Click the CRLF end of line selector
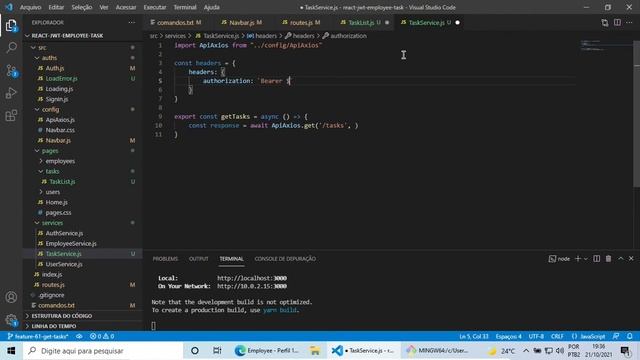The image size is (640, 360). pyautogui.click(x=557, y=336)
